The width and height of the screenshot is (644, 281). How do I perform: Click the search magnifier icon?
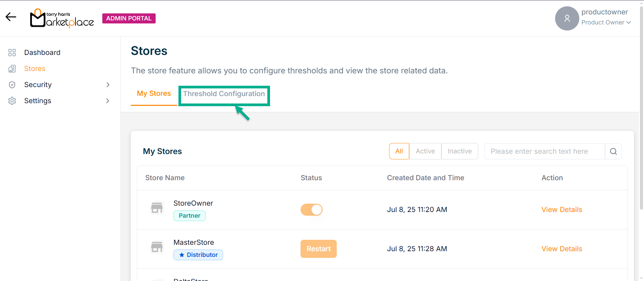pyautogui.click(x=613, y=151)
